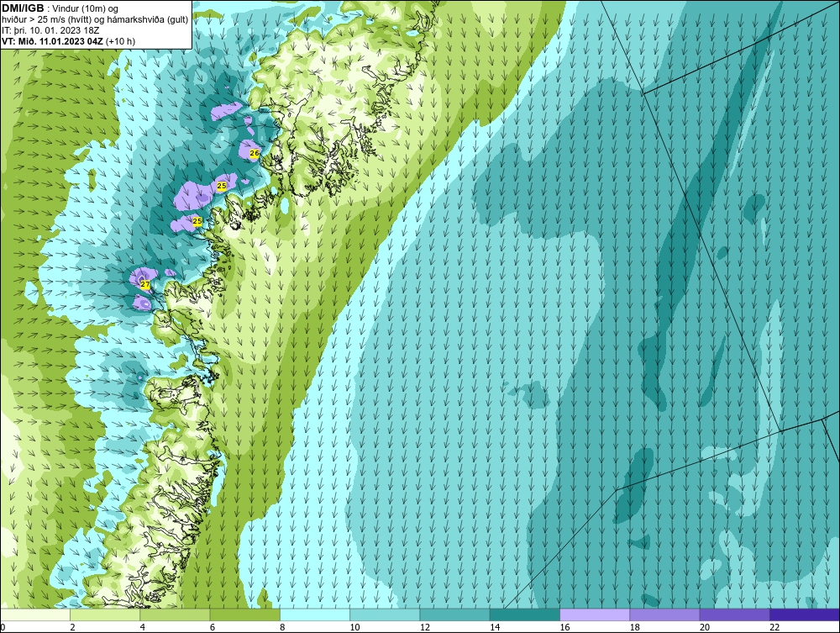Click the yellow gust label 27
This screenshot has height=633, width=840.
click(144, 285)
